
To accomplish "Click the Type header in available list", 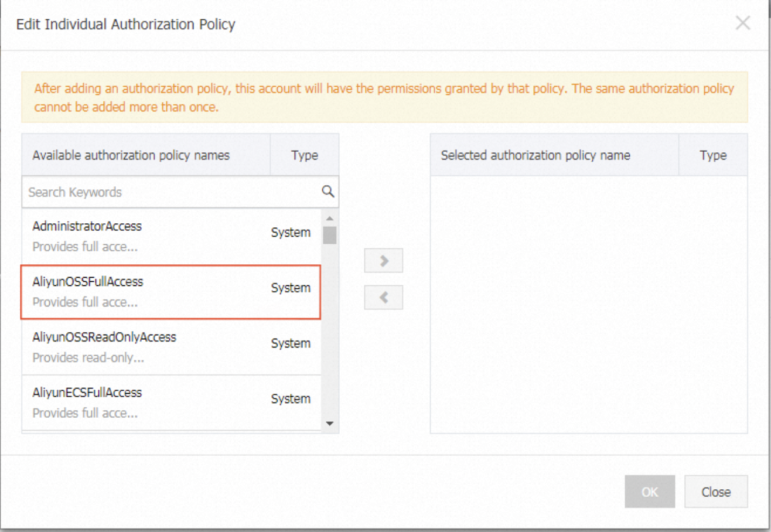I will pyautogui.click(x=304, y=155).
